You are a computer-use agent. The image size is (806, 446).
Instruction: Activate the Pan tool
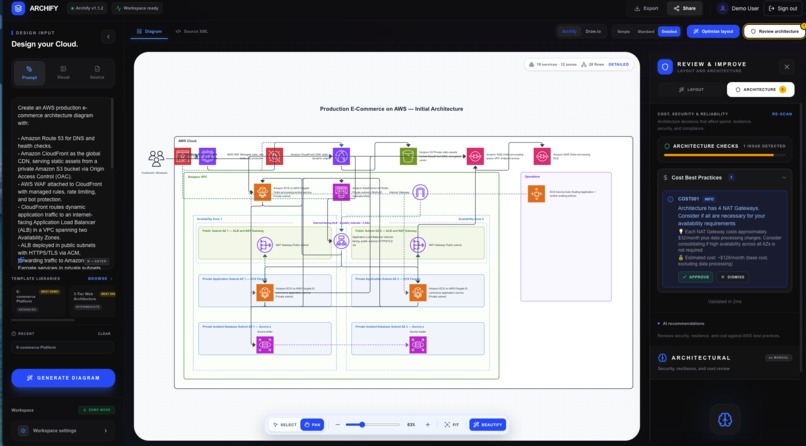pos(312,425)
